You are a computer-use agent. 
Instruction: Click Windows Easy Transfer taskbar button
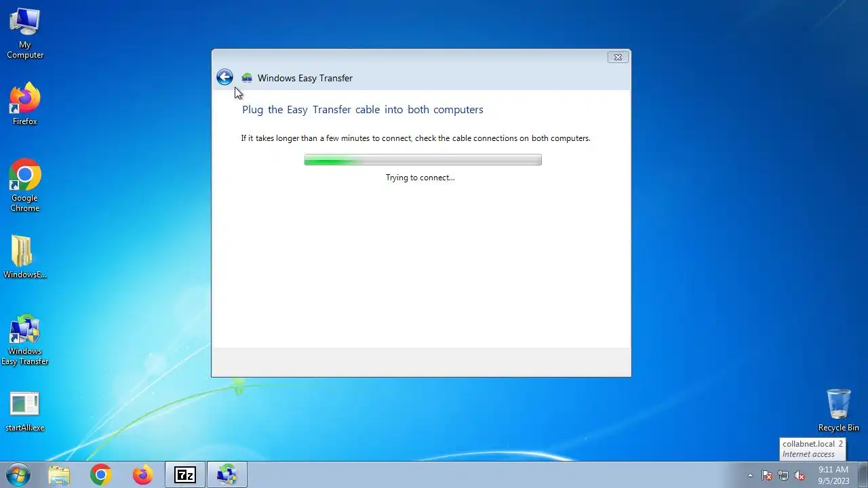coord(227,475)
